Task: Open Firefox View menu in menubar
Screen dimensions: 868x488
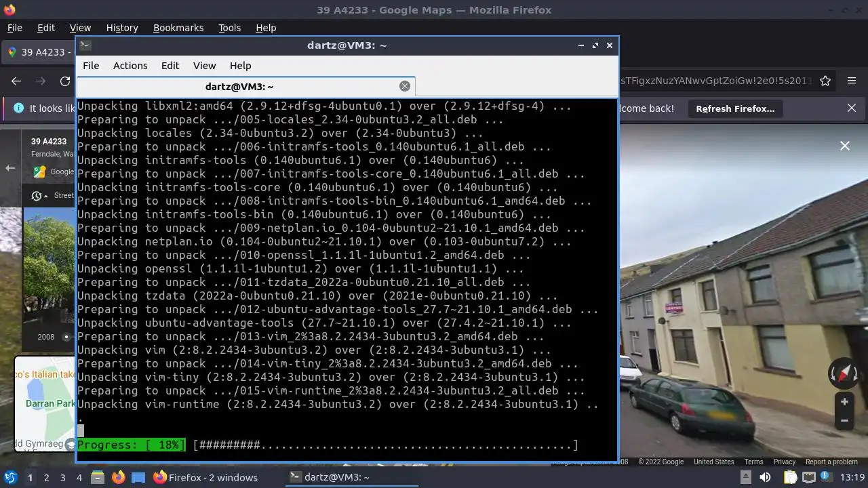Action: click(x=80, y=28)
